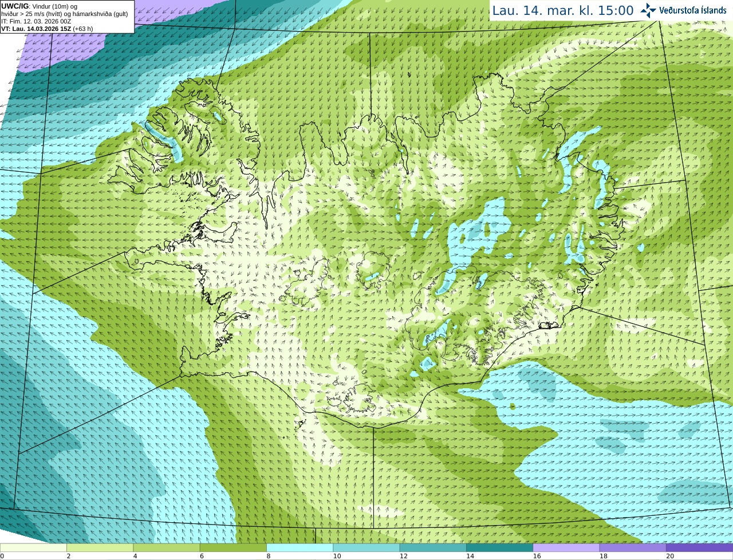Click the 'Veðurstofa Íslands' name text
Viewport: 733px width, 560px height.
pyautogui.click(x=692, y=10)
